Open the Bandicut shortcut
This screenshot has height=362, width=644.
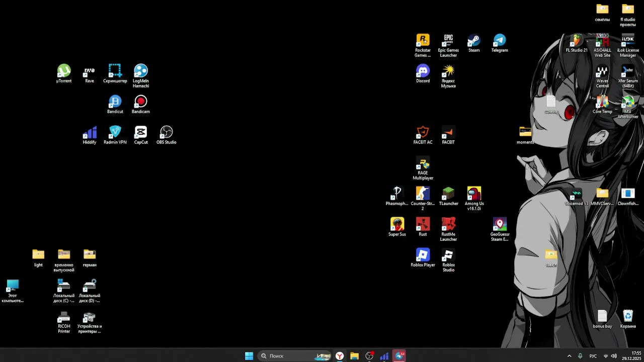coord(115,104)
